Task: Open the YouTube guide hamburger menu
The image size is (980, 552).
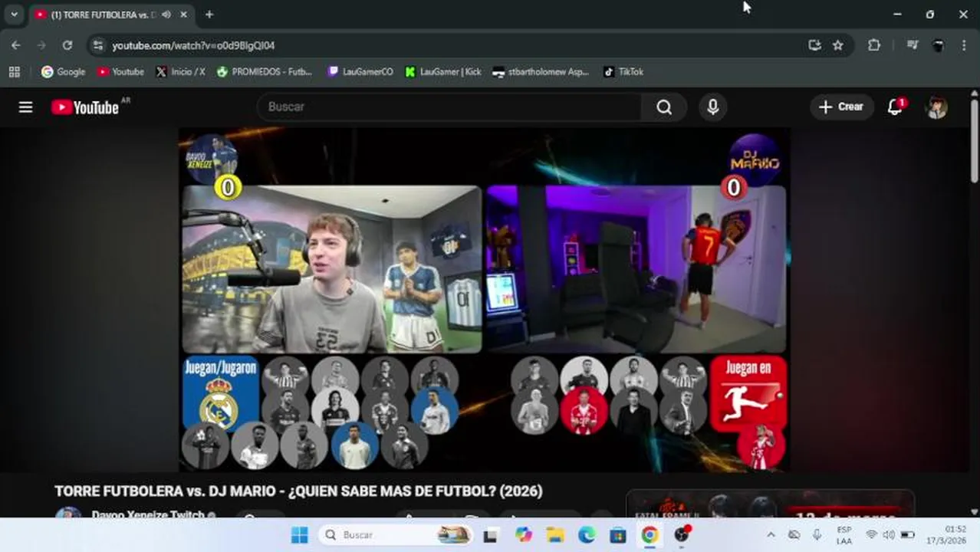Action: click(x=25, y=107)
